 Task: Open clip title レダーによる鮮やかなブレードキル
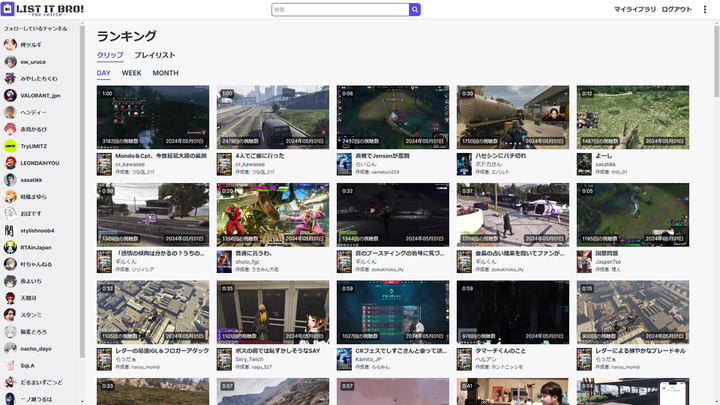640,351
